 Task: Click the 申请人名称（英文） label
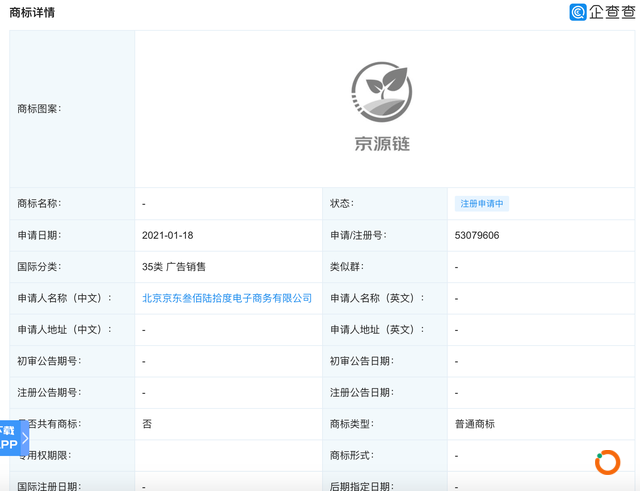[377, 298]
